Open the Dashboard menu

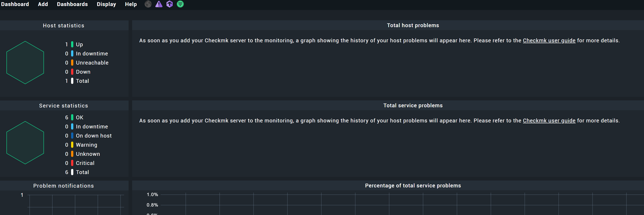[15, 4]
